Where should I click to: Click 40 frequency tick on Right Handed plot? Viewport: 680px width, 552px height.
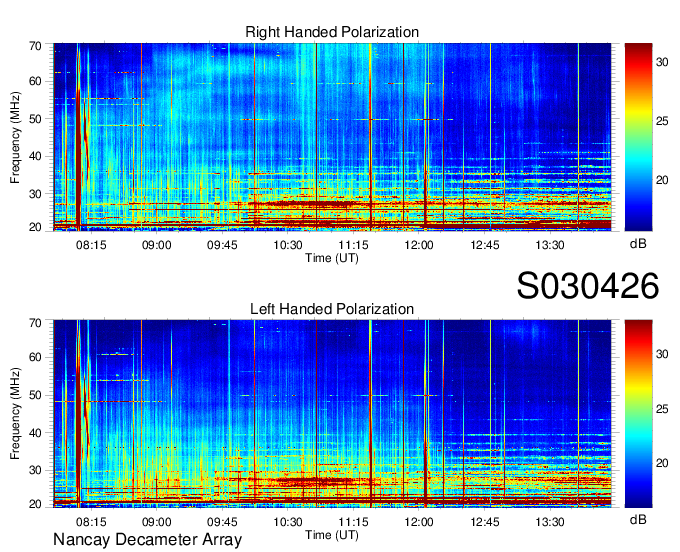(x=35, y=156)
